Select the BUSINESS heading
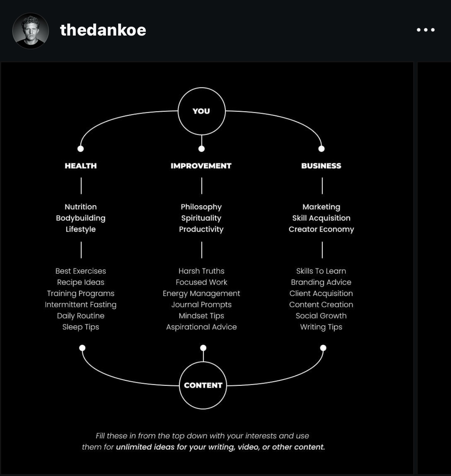 pos(321,166)
